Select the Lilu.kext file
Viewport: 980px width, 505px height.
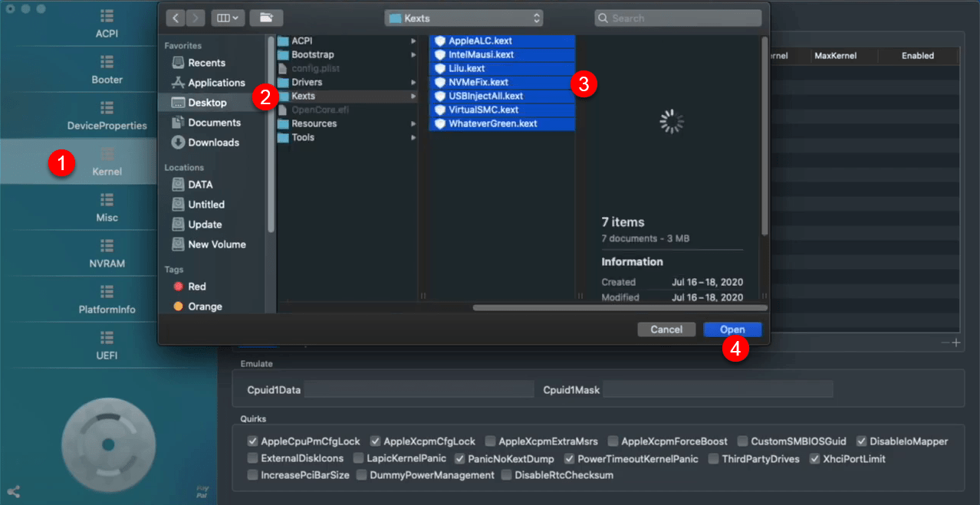pyautogui.click(x=502, y=68)
